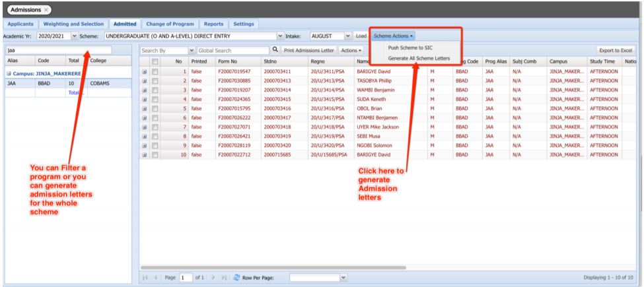Image resolution: width=644 pixels, height=287 pixels.
Task: Open the Actions dropdown menu
Action: click(x=351, y=50)
